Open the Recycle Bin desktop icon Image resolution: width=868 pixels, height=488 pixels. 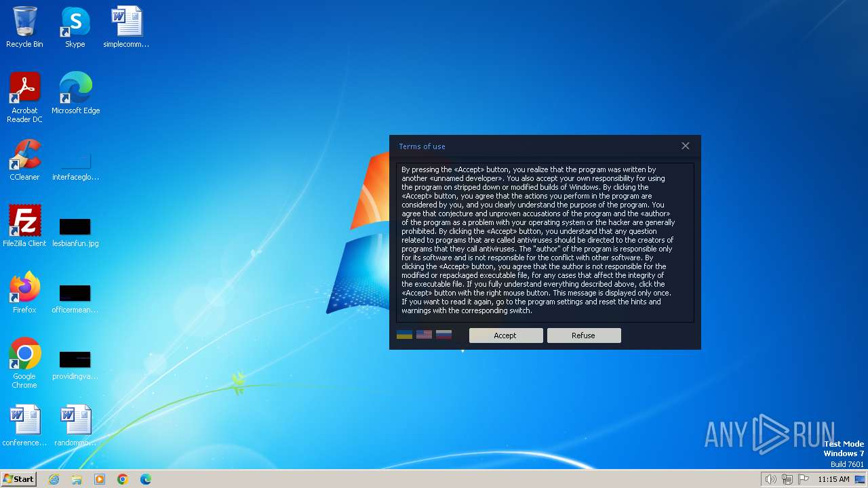tap(24, 28)
